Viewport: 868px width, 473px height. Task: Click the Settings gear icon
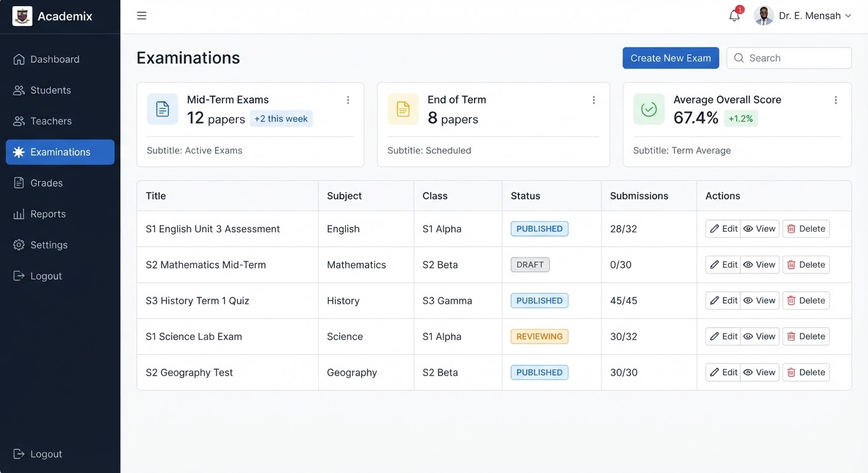(x=18, y=245)
